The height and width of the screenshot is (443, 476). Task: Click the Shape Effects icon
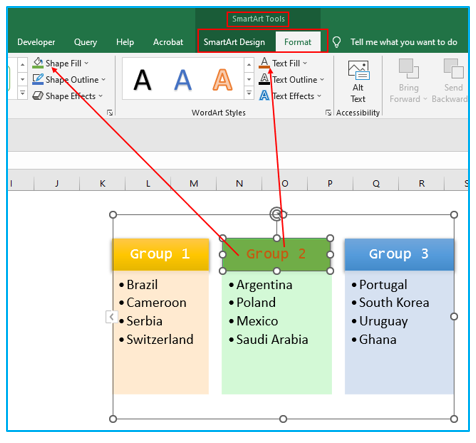point(38,96)
